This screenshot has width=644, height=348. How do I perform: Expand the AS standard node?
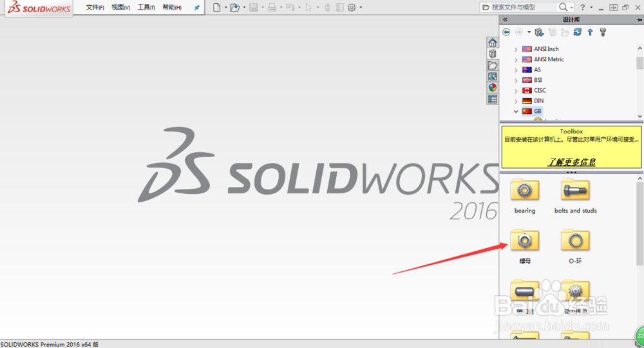coord(516,70)
